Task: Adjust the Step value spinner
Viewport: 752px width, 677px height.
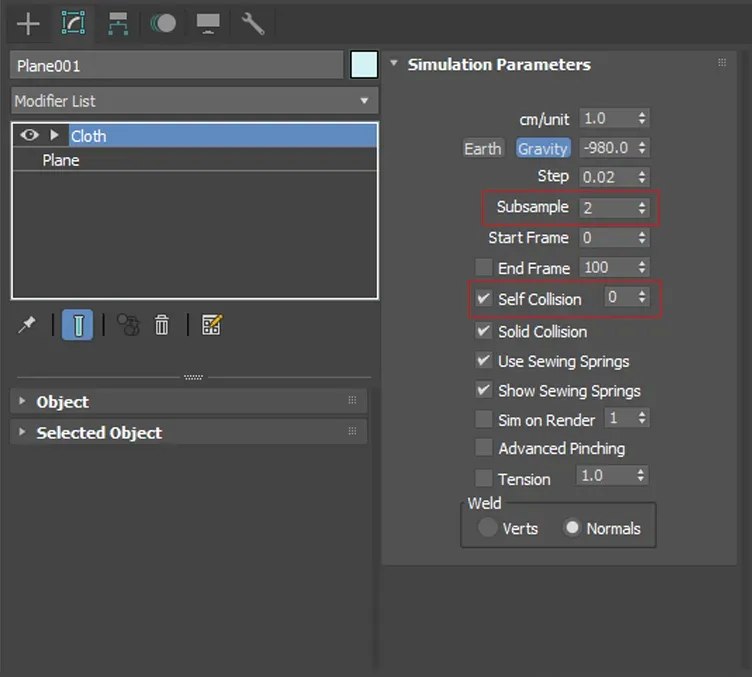Action: (x=642, y=177)
